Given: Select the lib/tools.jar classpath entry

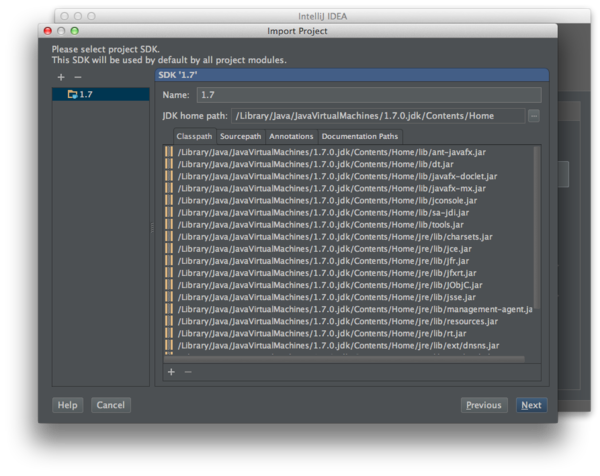Looking at the screenshot, I should (320, 225).
